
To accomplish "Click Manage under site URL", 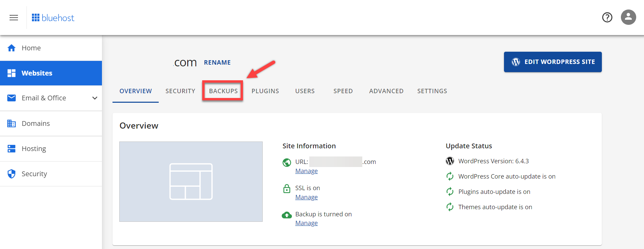I will coord(306,171).
